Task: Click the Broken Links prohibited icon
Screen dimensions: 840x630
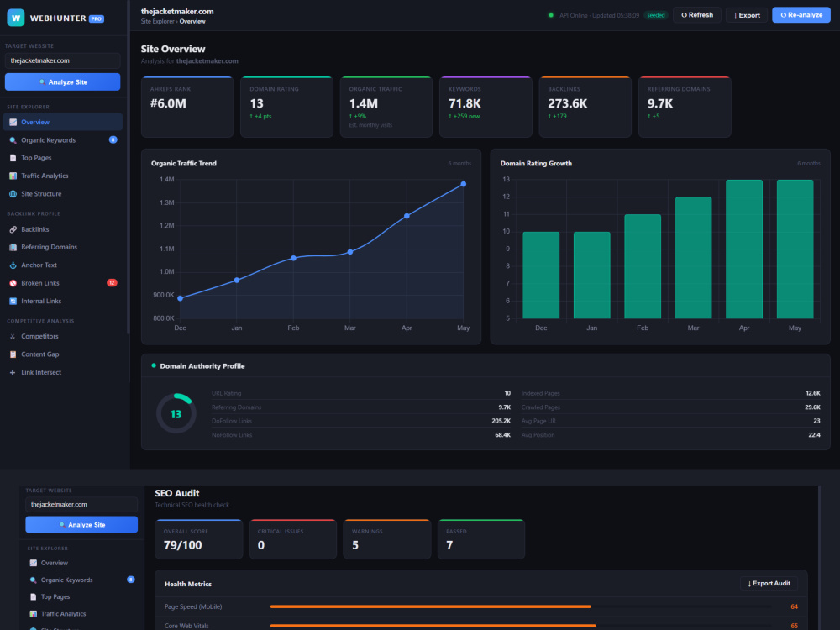Action: click(x=13, y=283)
